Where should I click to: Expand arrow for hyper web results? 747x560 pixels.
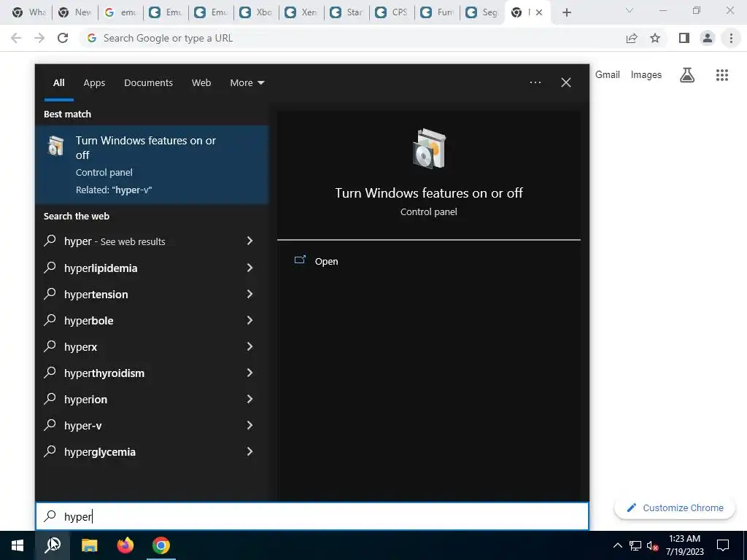[249, 241]
